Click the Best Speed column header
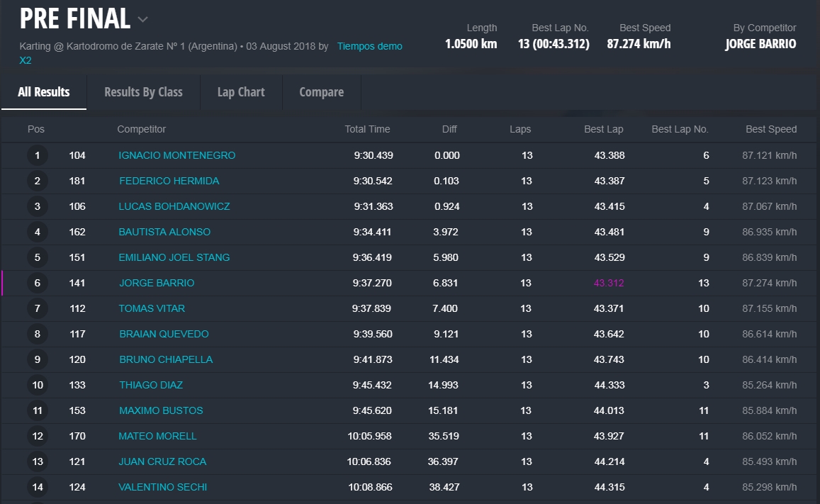Viewport: 820px width, 504px height. (770, 129)
